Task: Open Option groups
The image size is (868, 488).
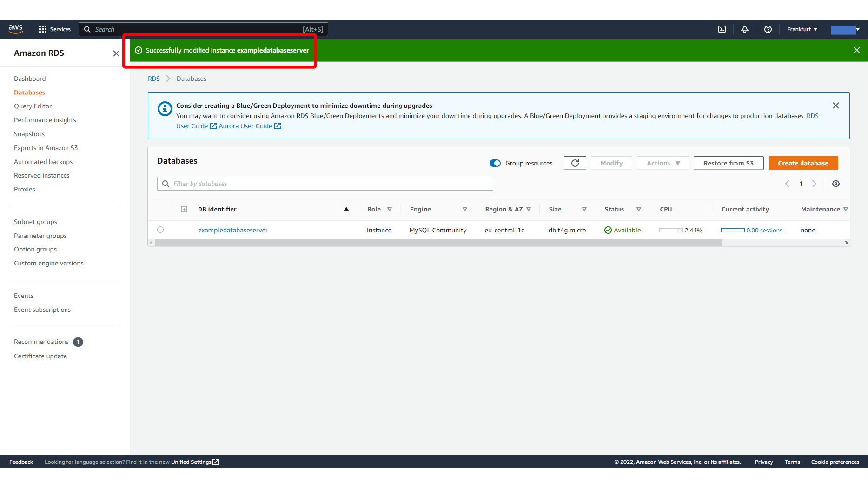Action: point(35,249)
